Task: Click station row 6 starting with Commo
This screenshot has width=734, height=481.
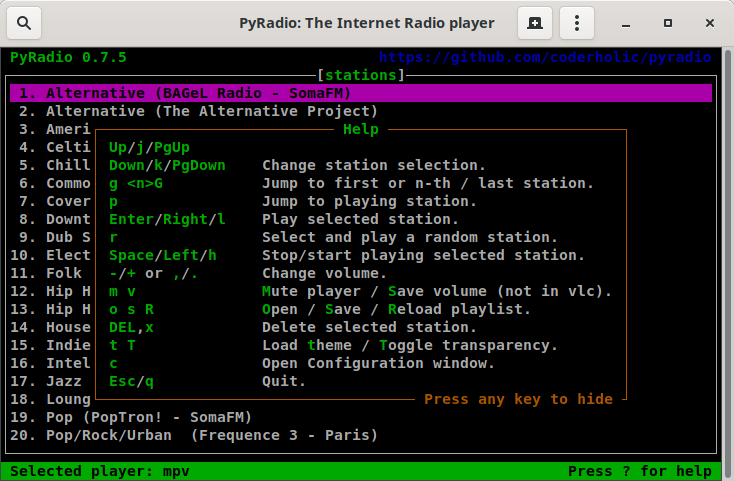Action: (x=55, y=183)
